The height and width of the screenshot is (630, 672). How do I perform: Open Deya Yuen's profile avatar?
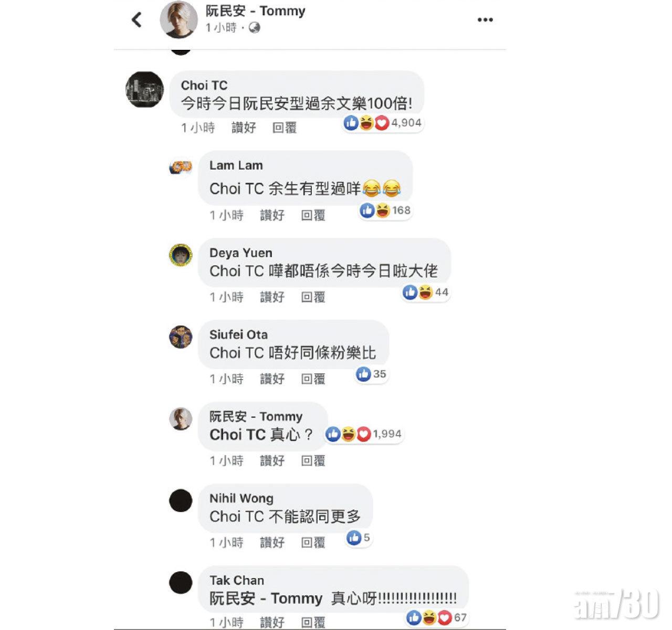pyautogui.click(x=180, y=255)
